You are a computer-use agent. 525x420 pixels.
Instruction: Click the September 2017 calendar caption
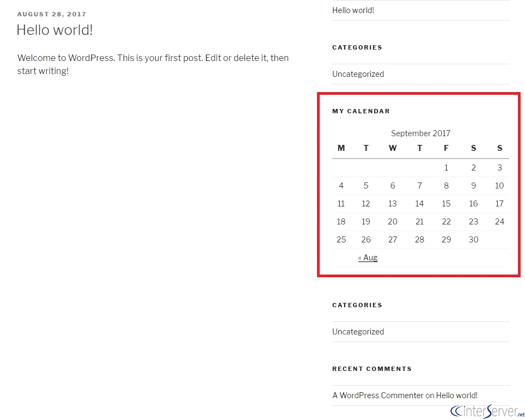420,133
